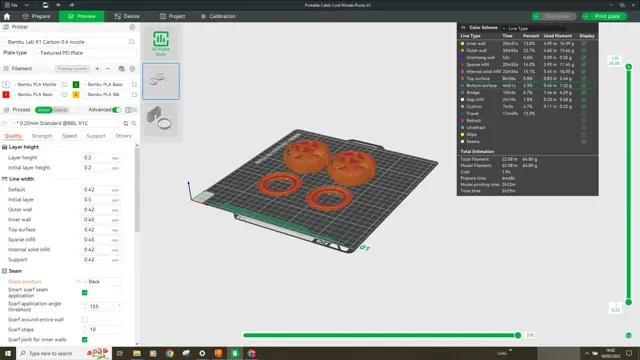This screenshot has height=360, width=640.
Task: Sync filaments from AMS icon
Action: click(x=121, y=69)
